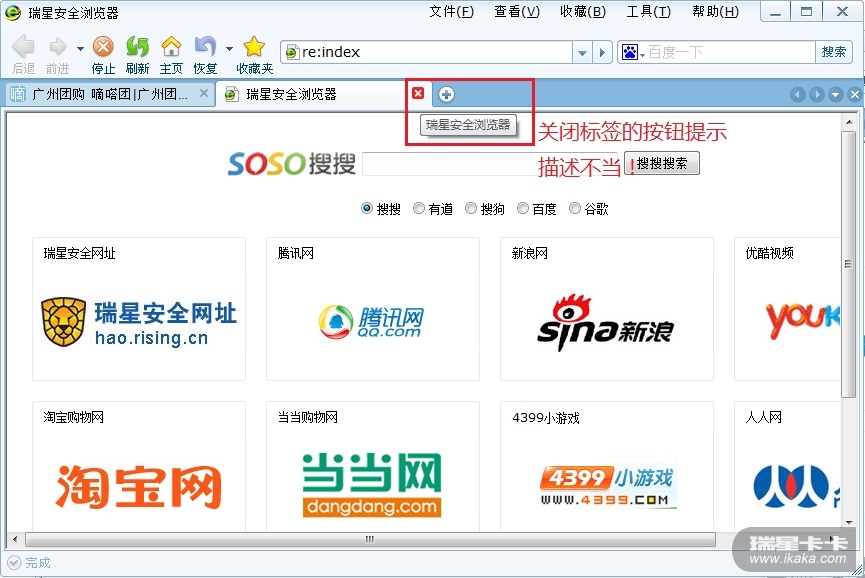Close the 广州团购 tab

pos(204,93)
